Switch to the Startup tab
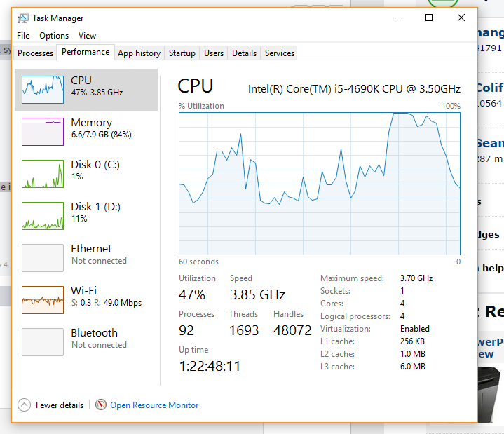 182,53
